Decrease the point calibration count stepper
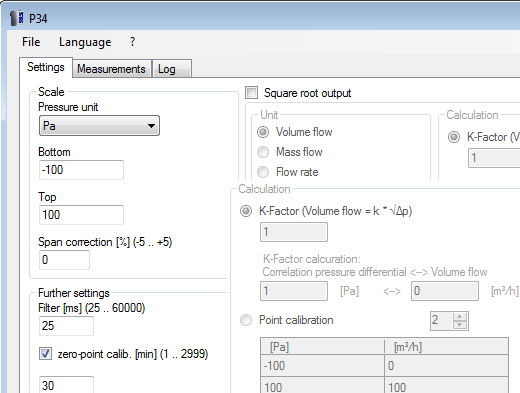This screenshot has height=393, width=520. [460, 325]
